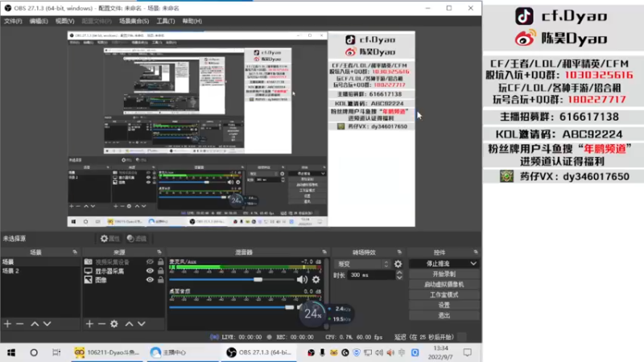Hide the 显示器采集 source
The height and width of the screenshot is (362, 644).
point(150,271)
